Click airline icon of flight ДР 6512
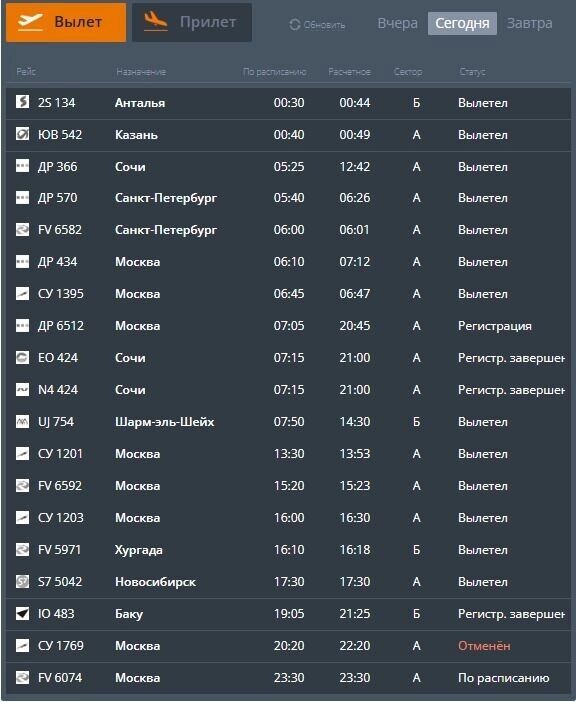Viewport: 576px width, 702px height. (22, 325)
